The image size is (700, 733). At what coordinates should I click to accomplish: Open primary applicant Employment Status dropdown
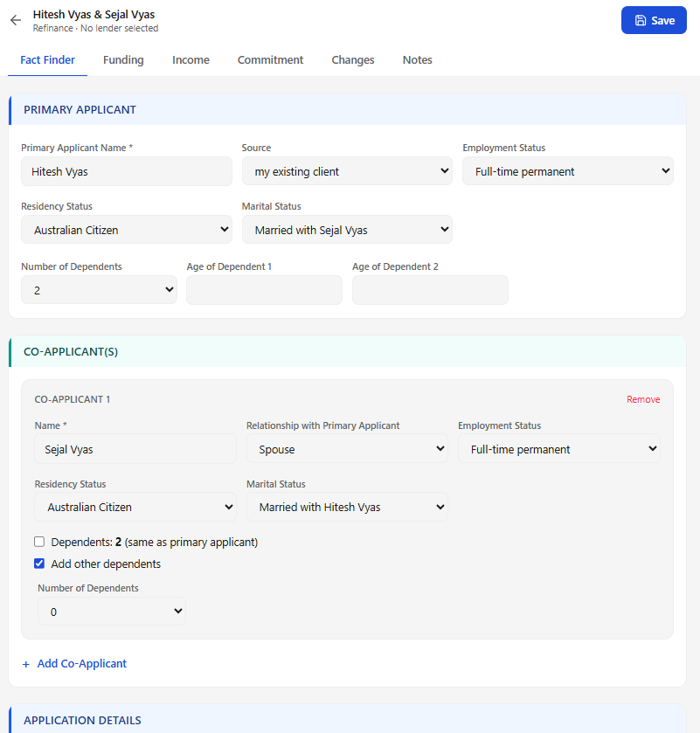(x=568, y=171)
